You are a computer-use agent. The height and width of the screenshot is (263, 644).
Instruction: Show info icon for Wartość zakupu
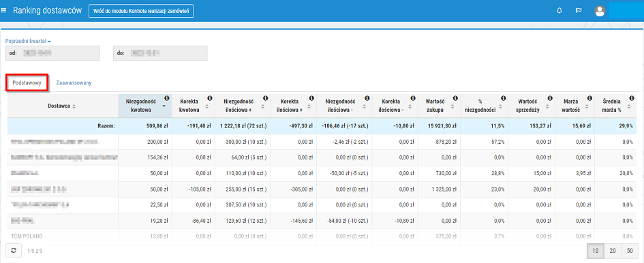[x=455, y=98]
